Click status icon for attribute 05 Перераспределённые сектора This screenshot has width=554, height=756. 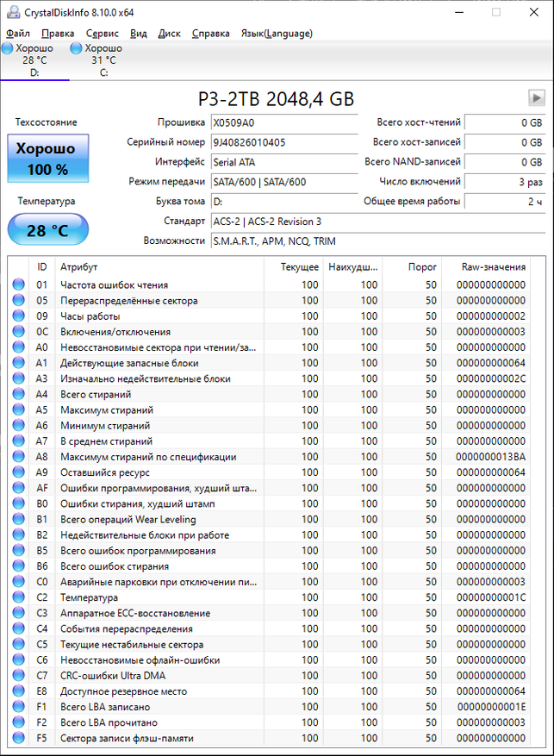[19, 300]
